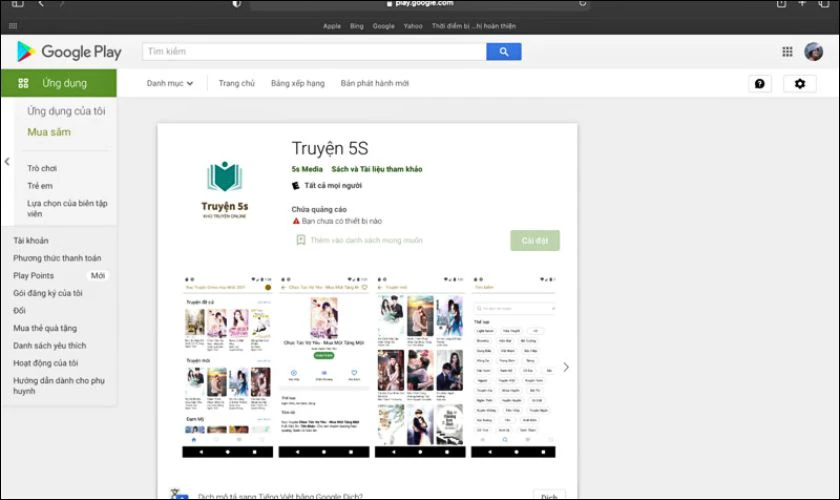Open Hướng dẫn dành cho phụ huynh
Image resolution: width=840 pixels, height=500 pixels.
point(59,386)
